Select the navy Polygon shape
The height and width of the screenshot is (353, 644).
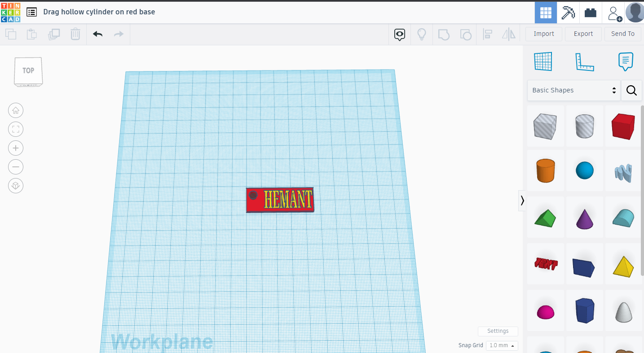click(x=585, y=310)
